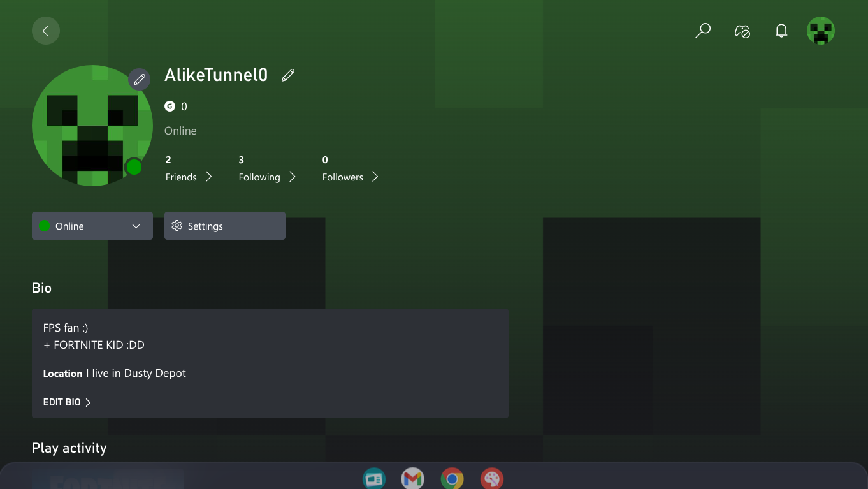Click the gamertag AlikeTunnel0 text

pyautogui.click(x=216, y=75)
